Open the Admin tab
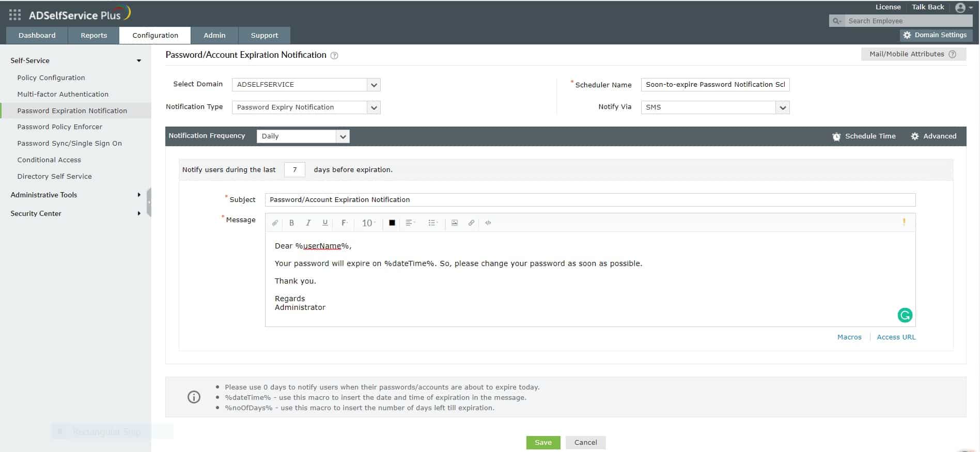 (x=214, y=36)
